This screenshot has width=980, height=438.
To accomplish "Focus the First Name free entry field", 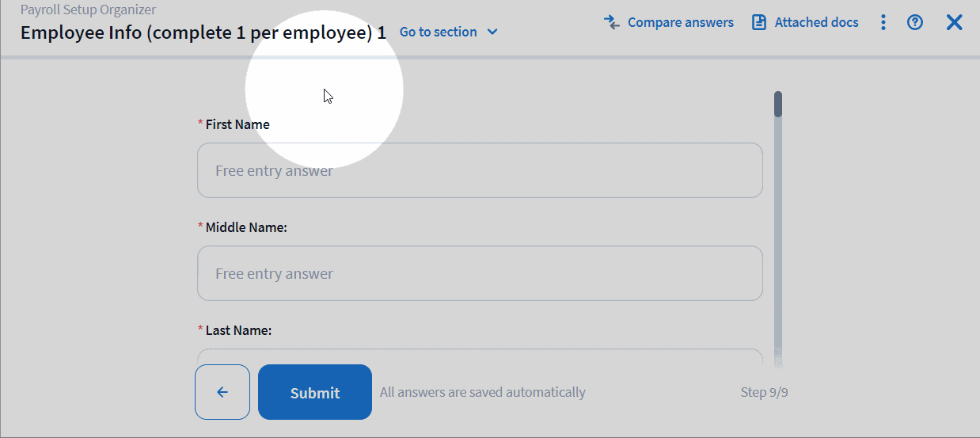I will [x=480, y=170].
